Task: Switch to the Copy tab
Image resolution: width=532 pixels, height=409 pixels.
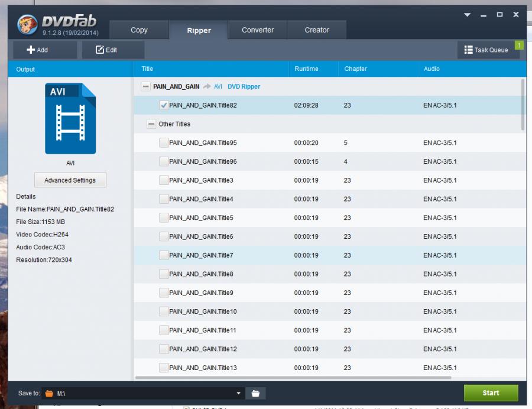Action: pos(139,30)
